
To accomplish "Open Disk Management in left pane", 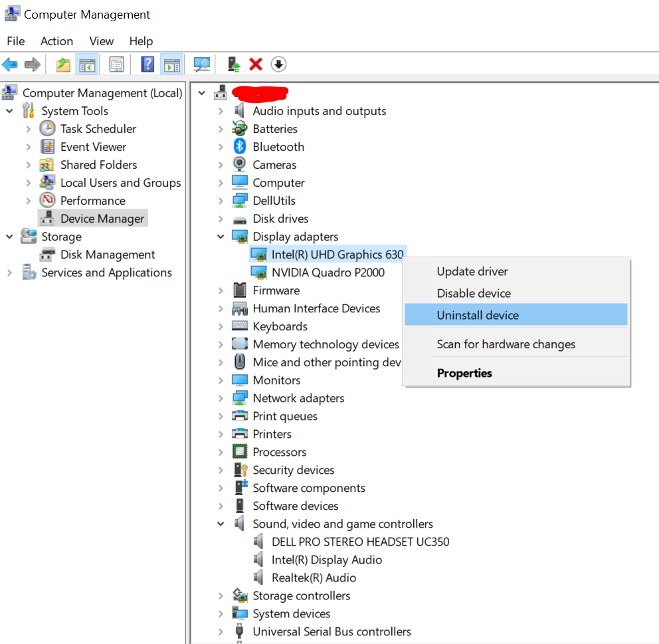I will pyautogui.click(x=108, y=255).
